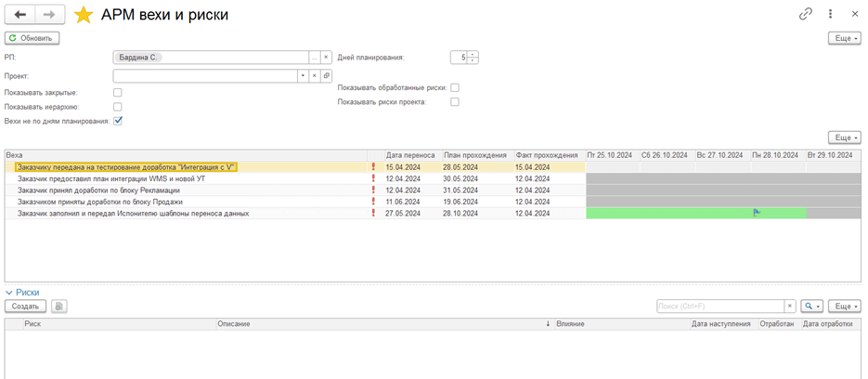
Task: Click the yellow favorites star icon
Action: click(84, 15)
